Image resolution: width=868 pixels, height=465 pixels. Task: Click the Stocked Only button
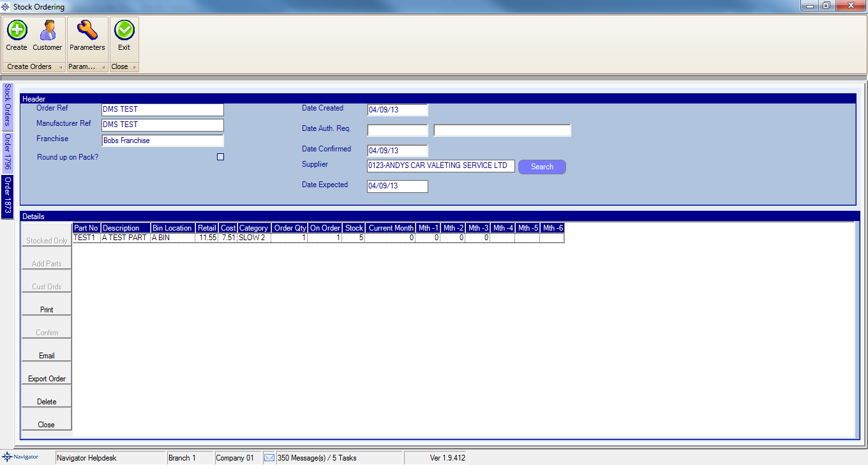[47, 235]
